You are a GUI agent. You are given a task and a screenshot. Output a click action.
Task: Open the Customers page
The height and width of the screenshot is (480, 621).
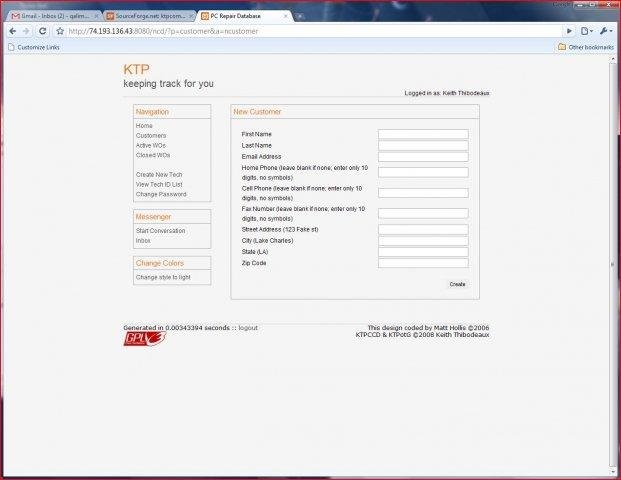click(x=151, y=135)
